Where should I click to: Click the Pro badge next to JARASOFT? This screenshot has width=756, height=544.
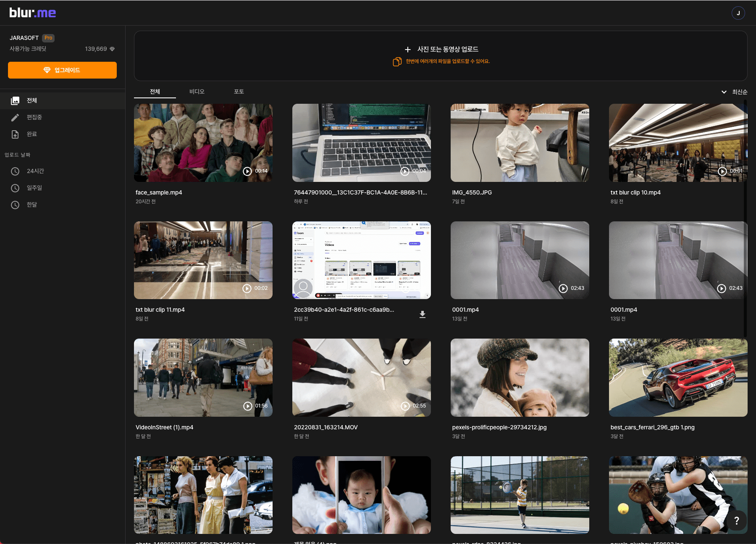[x=48, y=38]
